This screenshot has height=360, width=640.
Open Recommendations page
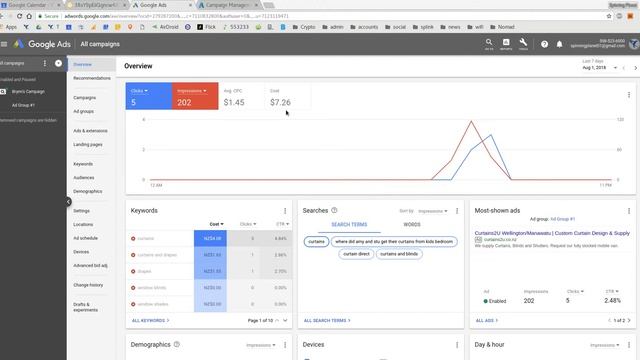pyautogui.click(x=92, y=78)
